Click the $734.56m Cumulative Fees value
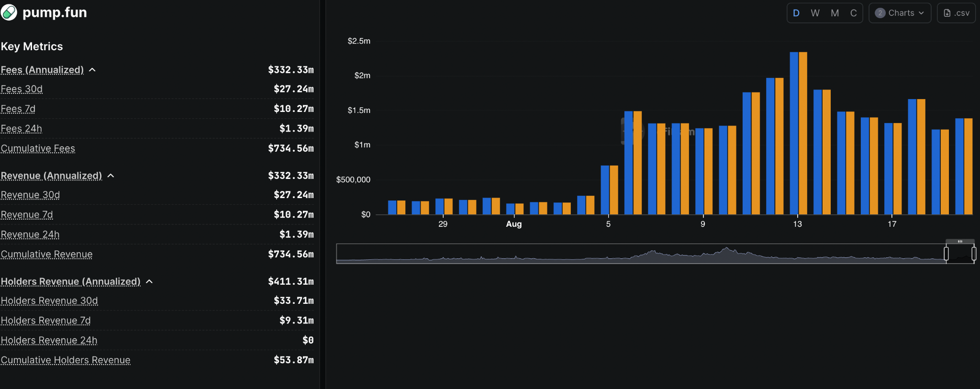Viewport: 980px width, 389px height. coord(291,148)
